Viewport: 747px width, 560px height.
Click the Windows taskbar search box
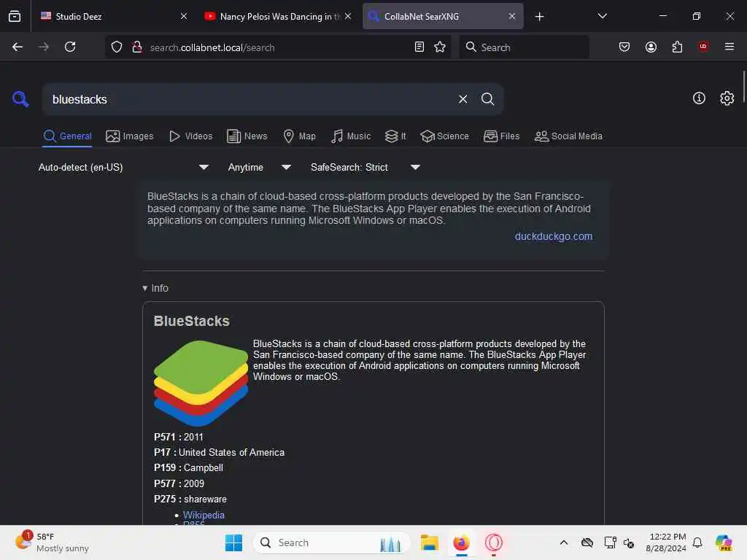pyautogui.click(x=332, y=542)
